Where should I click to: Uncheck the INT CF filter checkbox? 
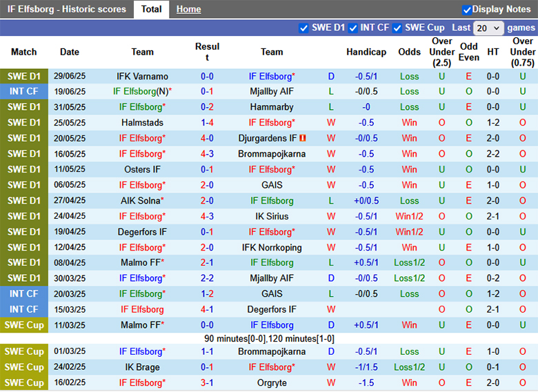[352, 28]
